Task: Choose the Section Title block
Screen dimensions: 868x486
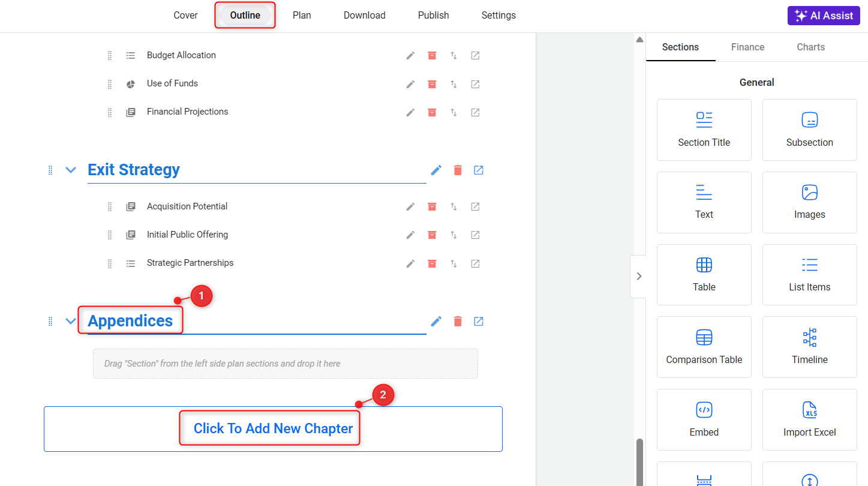Action: pyautogui.click(x=704, y=130)
